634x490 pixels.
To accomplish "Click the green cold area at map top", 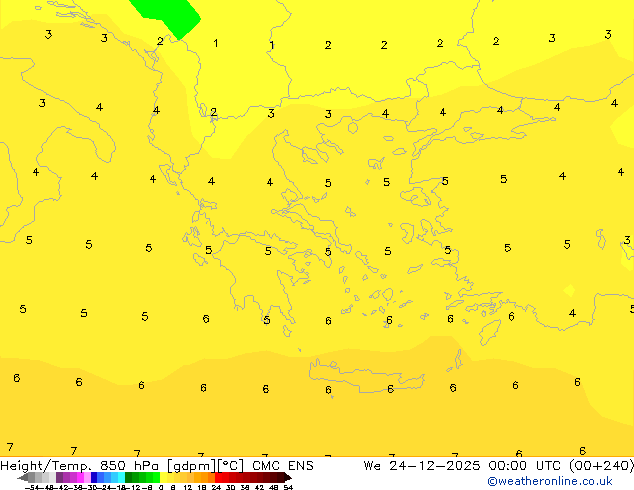I will [x=168, y=14].
